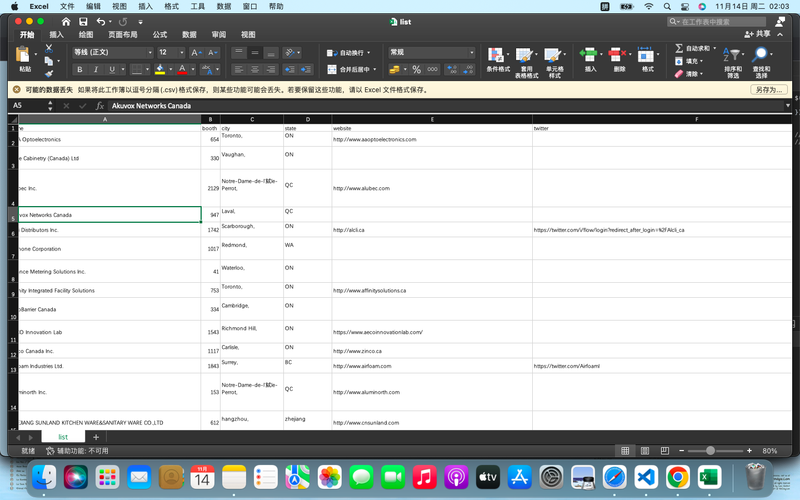Open comments icon at top right
Screen dimensions: 800x500
[780, 21]
